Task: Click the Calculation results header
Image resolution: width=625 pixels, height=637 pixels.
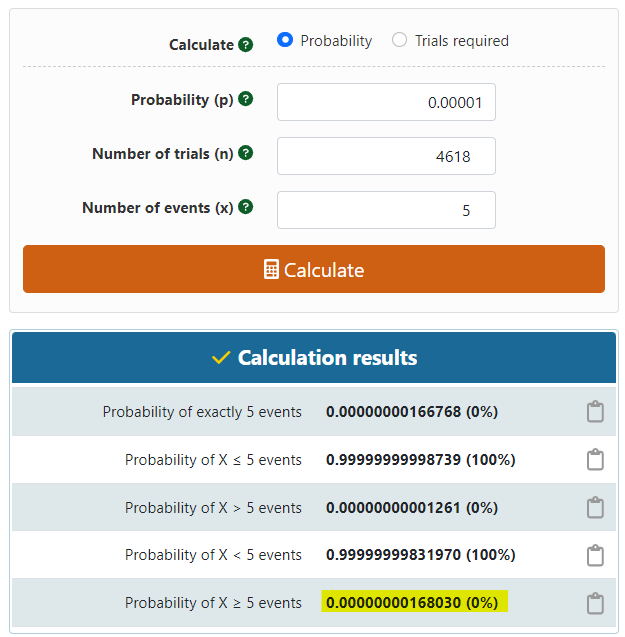Action: [x=314, y=358]
